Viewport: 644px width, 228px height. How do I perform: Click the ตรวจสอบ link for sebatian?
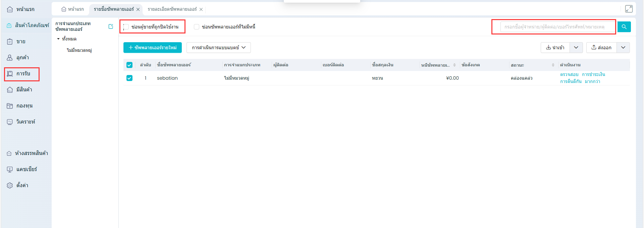(569, 74)
